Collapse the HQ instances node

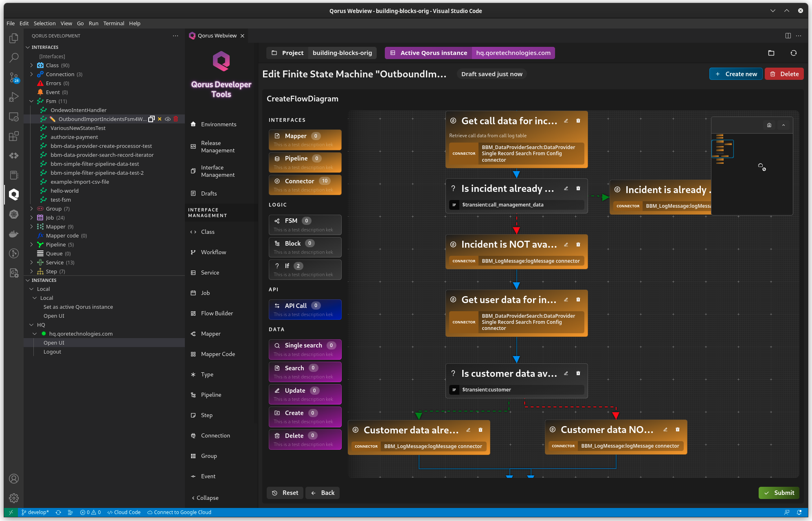32,325
